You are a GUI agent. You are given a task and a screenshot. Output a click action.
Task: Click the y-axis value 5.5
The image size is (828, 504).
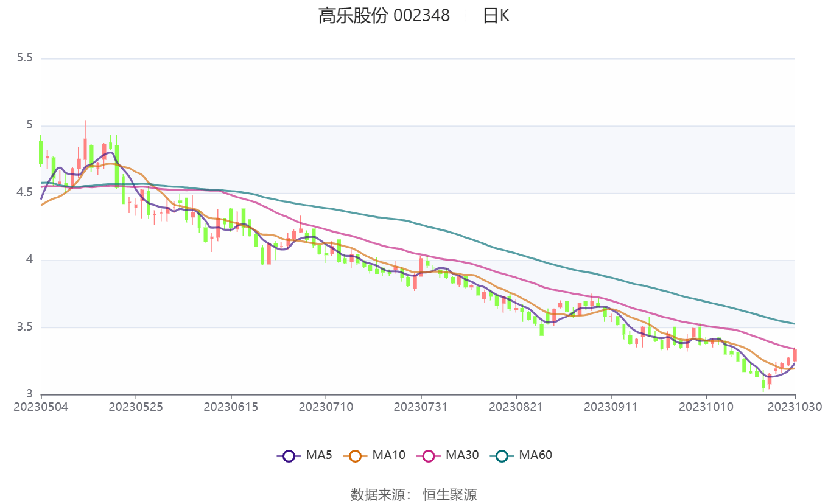coord(24,58)
